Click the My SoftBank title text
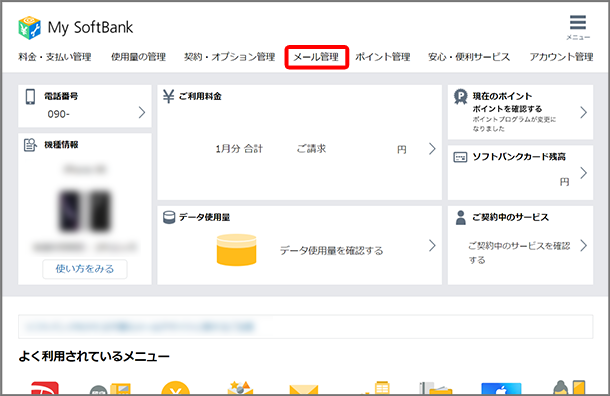The width and height of the screenshot is (610, 396). pos(90,28)
